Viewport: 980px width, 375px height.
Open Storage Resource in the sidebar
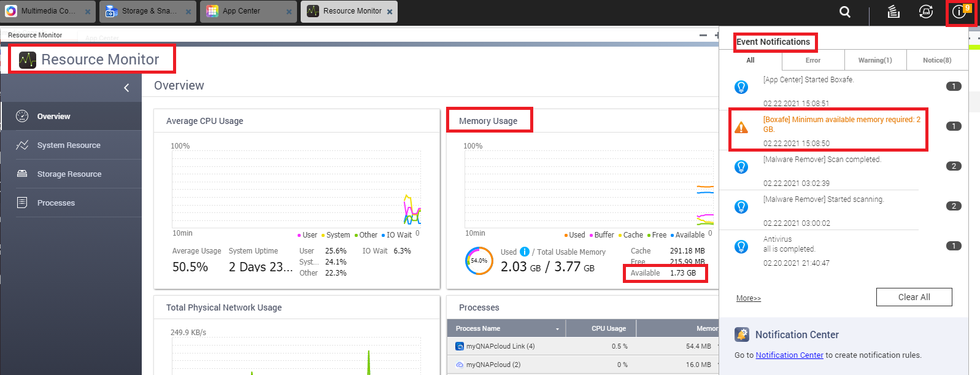tap(71, 174)
